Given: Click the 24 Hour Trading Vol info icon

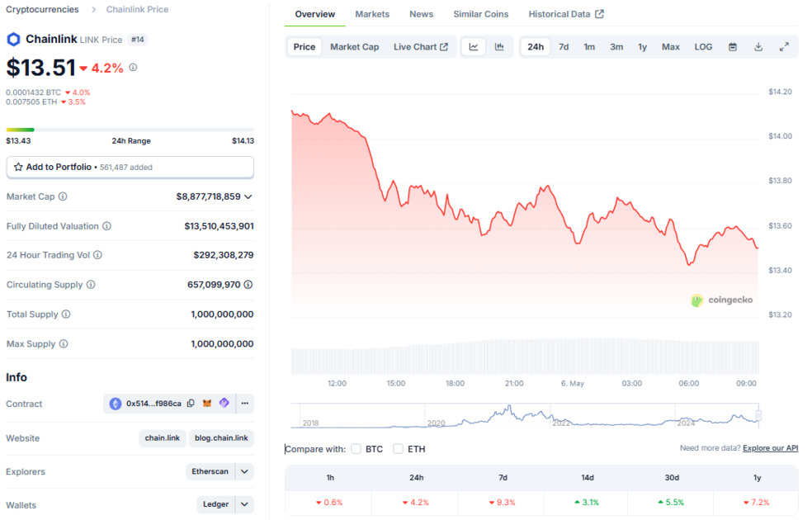Looking at the screenshot, I should coord(97,255).
